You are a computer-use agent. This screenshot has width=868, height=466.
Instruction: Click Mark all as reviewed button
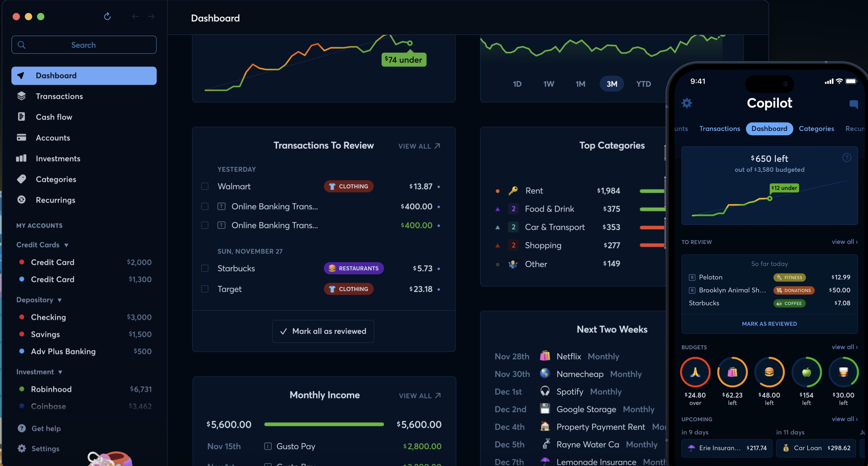click(x=323, y=331)
